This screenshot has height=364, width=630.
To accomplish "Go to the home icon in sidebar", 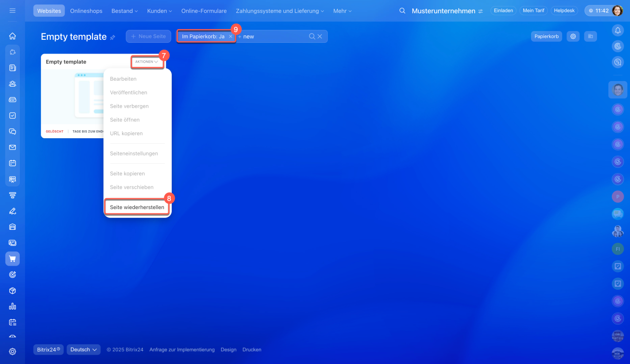I will click(x=12, y=35).
